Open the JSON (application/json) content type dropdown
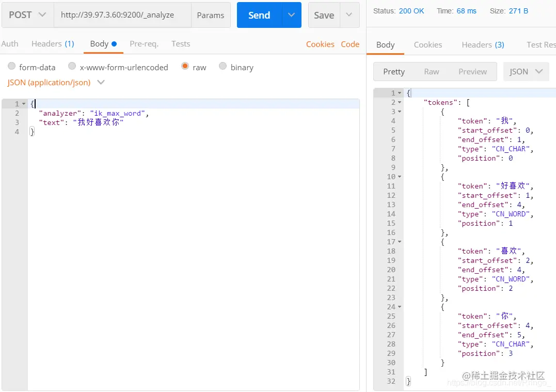The image size is (556, 392). click(56, 82)
